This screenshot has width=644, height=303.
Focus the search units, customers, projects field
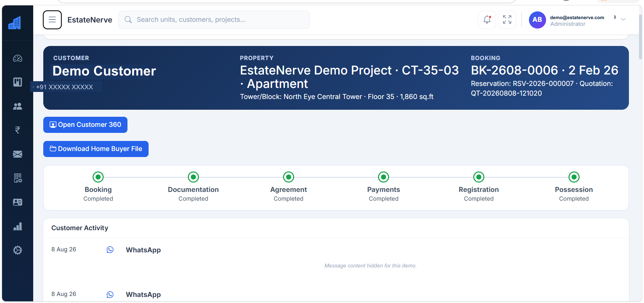coord(214,20)
